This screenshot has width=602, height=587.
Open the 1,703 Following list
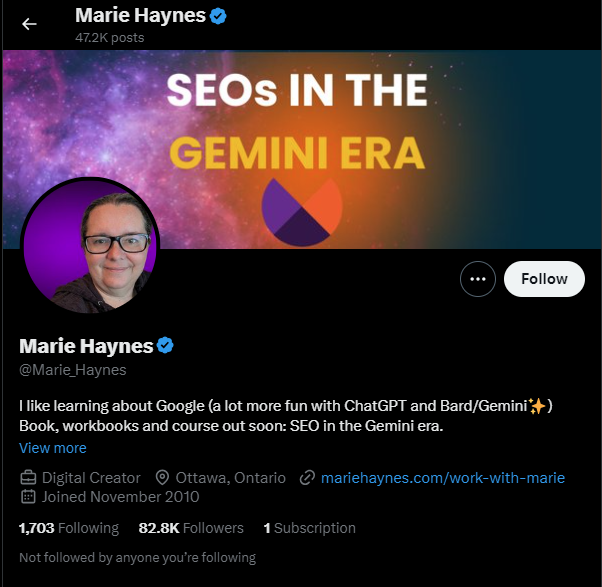pyautogui.click(x=68, y=528)
